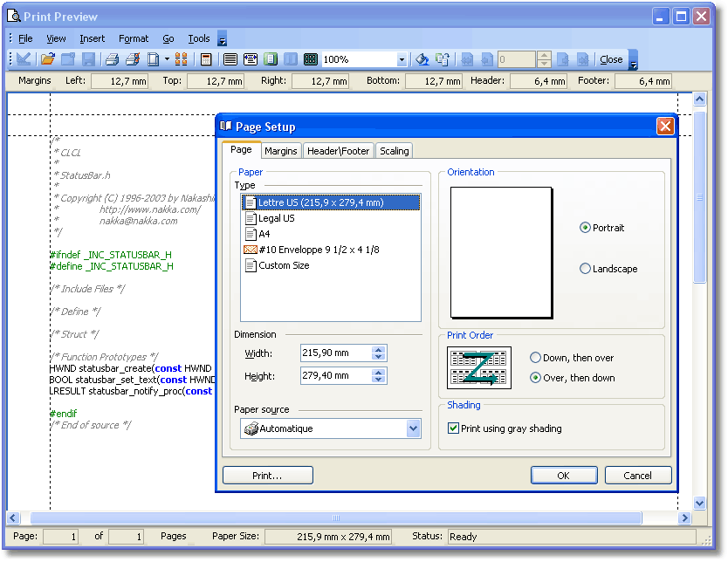
Task: Switch to the Header\Footer tab
Action: [x=338, y=151]
